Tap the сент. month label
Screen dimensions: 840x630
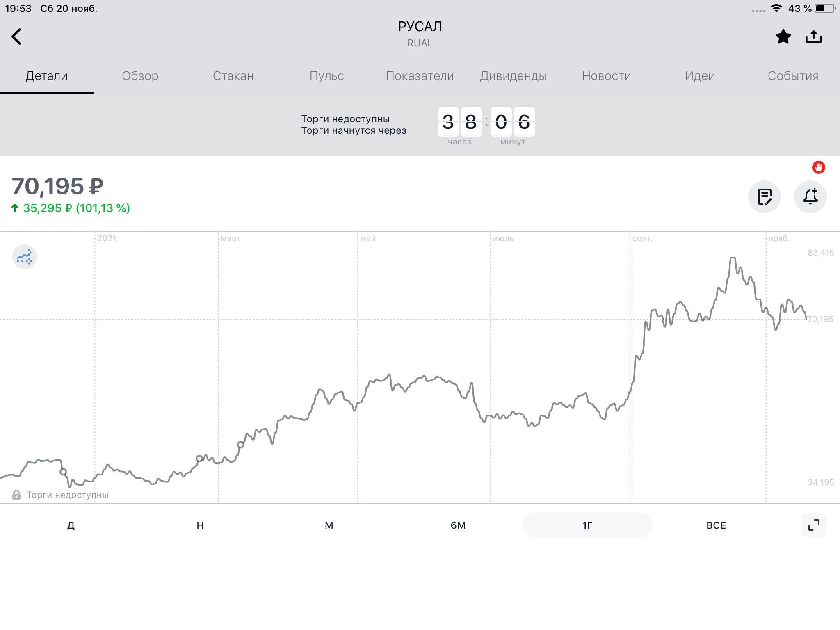click(x=643, y=238)
